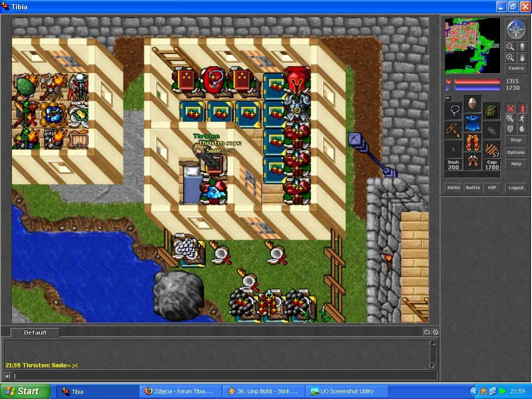Switch to the Default chat tab
Screen dimensions: 532x399
click(35, 332)
